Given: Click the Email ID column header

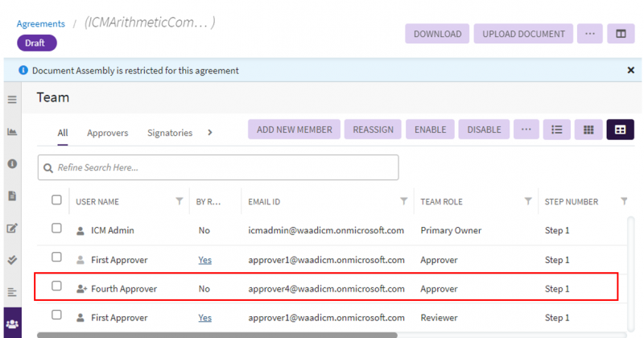Looking at the screenshot, I should pos(264,202).
